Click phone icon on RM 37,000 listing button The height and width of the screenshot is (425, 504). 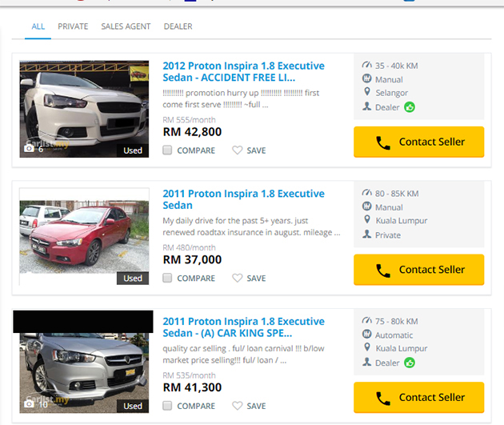click(383, 271)
